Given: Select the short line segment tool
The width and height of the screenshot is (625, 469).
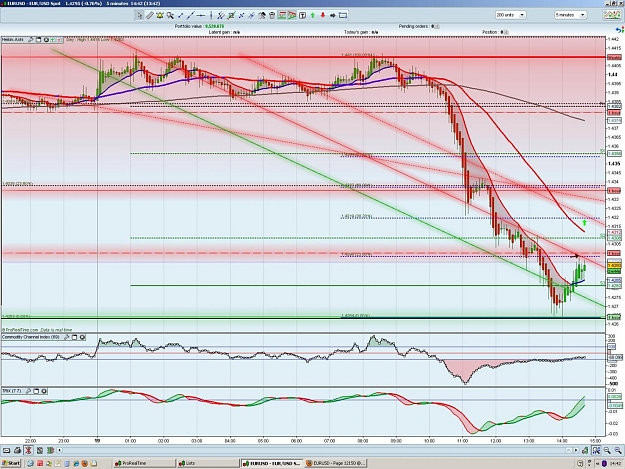Looking at the screenshot, I should point(181,16).
